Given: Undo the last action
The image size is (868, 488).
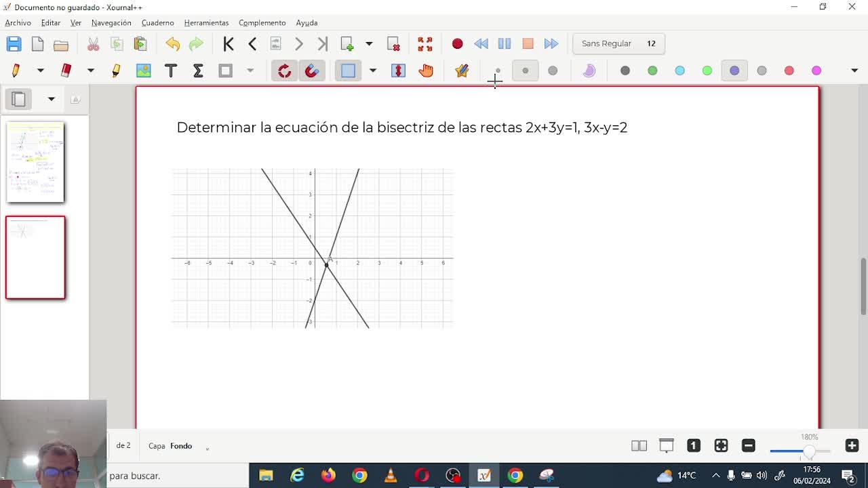Looking at the screenshot, I should coord(172,44).
